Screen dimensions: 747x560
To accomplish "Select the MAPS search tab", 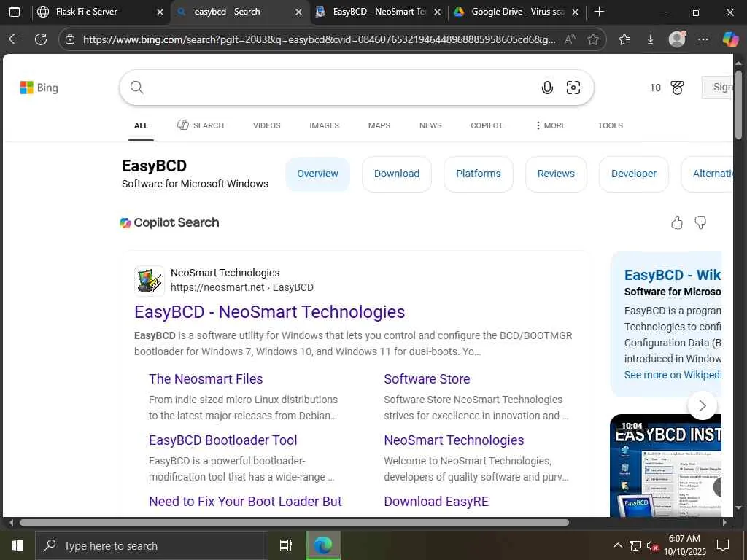I will pyautogui.click(x=379, y=125).
